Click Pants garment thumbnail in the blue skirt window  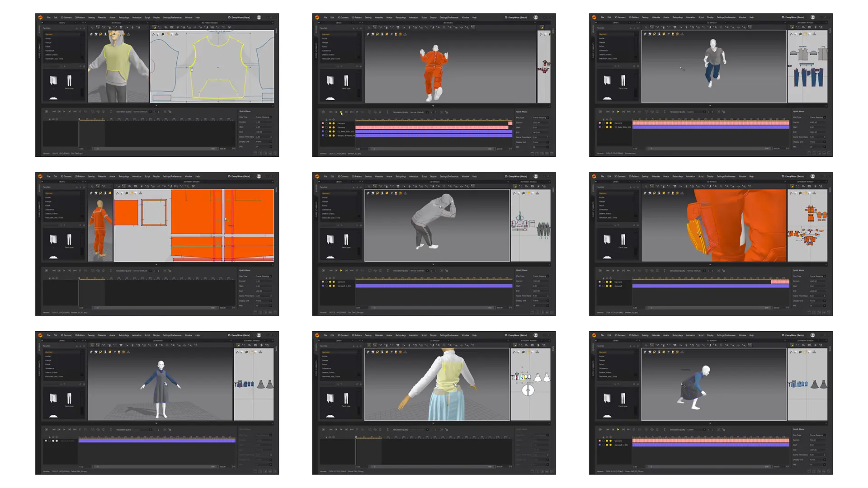click(x=346, y=399)
